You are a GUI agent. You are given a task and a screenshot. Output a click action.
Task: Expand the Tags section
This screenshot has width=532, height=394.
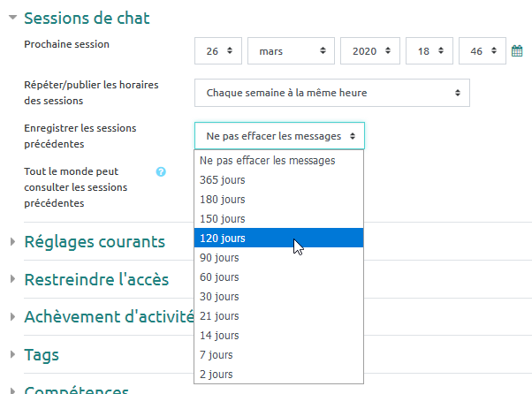tap(42, 355)
